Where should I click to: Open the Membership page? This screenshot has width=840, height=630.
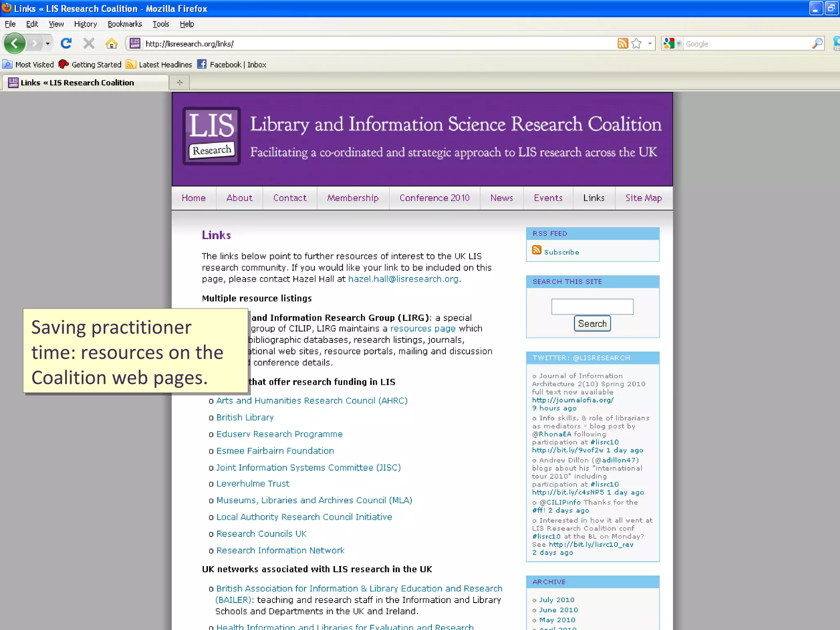pos(353,198)
